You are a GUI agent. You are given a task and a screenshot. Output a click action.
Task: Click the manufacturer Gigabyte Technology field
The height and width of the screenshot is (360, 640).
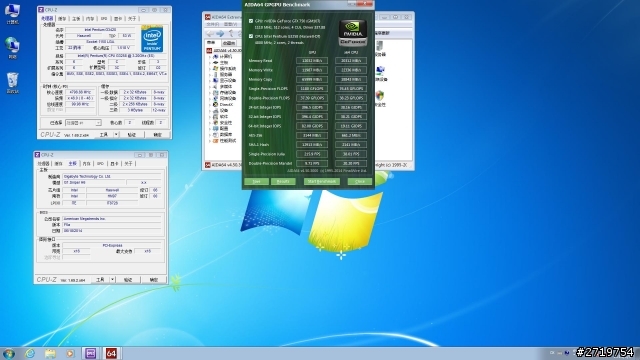112,176
